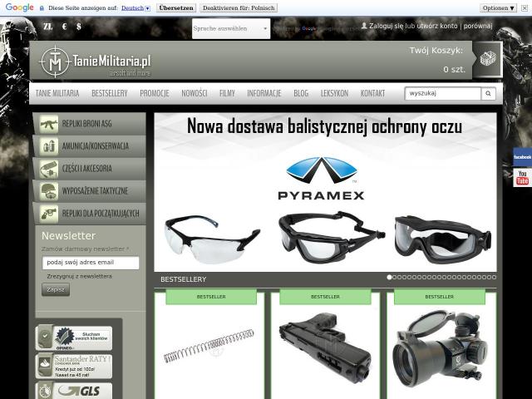Open the Kontakt menu item
The image size is (532, 399).
coord(372,93)
